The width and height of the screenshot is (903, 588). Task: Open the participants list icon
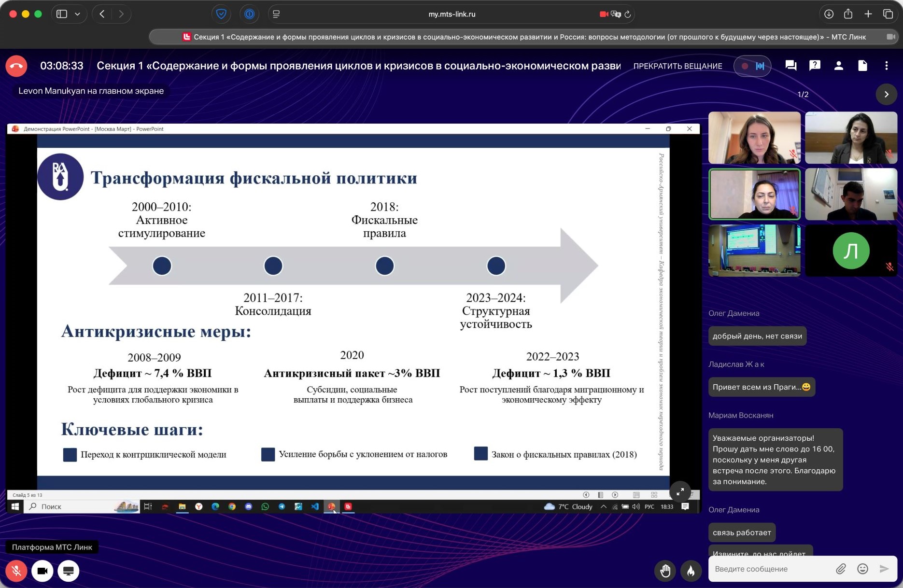pyautogui.click(x=838, y=66)
